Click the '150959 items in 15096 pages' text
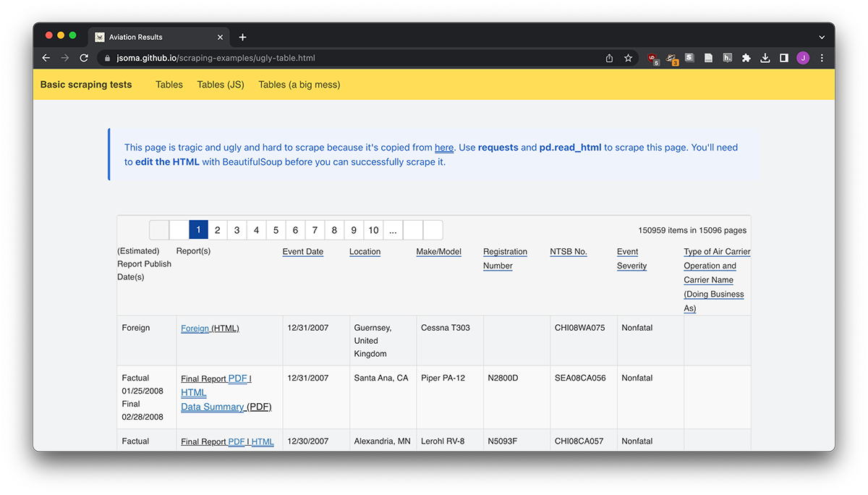The width and height of the screenshot is (868, 495). 692,230
